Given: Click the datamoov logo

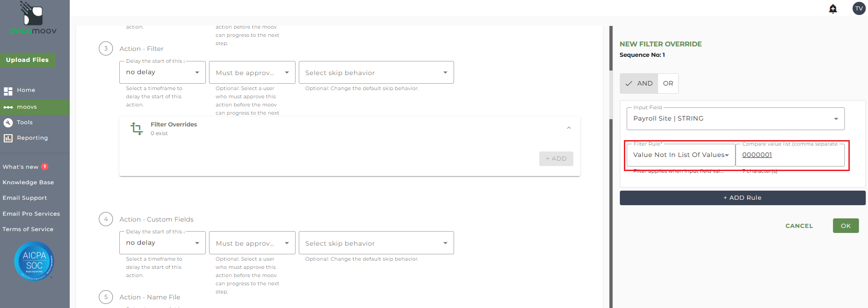Looking at the screenshot, I should 33,18.
